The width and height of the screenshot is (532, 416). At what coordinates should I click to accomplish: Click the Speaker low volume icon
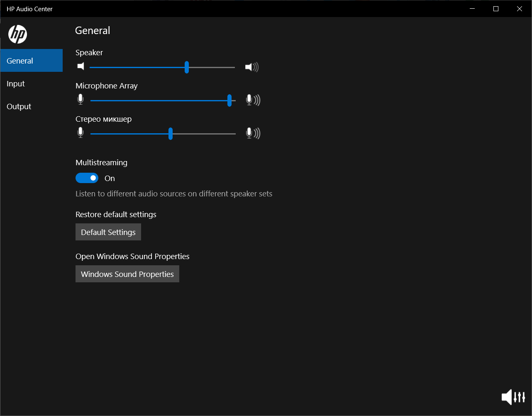(x=81, y=66)
